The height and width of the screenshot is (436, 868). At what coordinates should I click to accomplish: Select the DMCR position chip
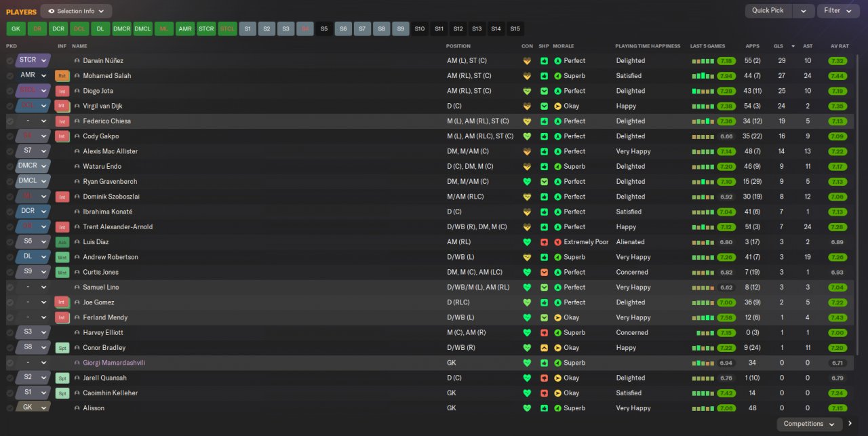(121, 28)
